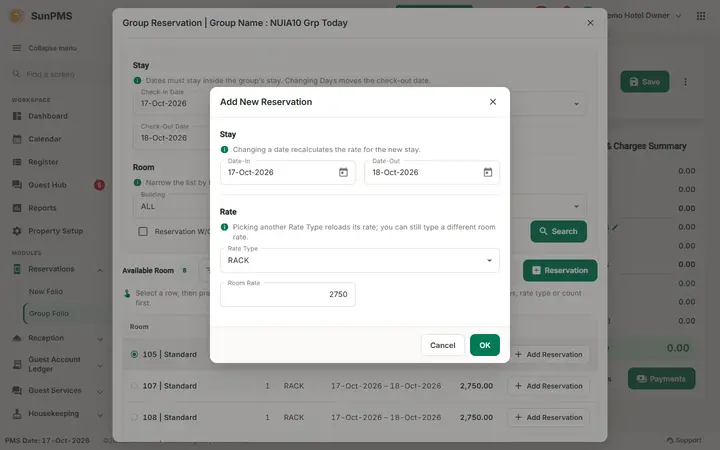The width and height of the screenshot is (720, 450).
Task: Open the Support link
Action: pyautogui.click(x=684, y=440)
